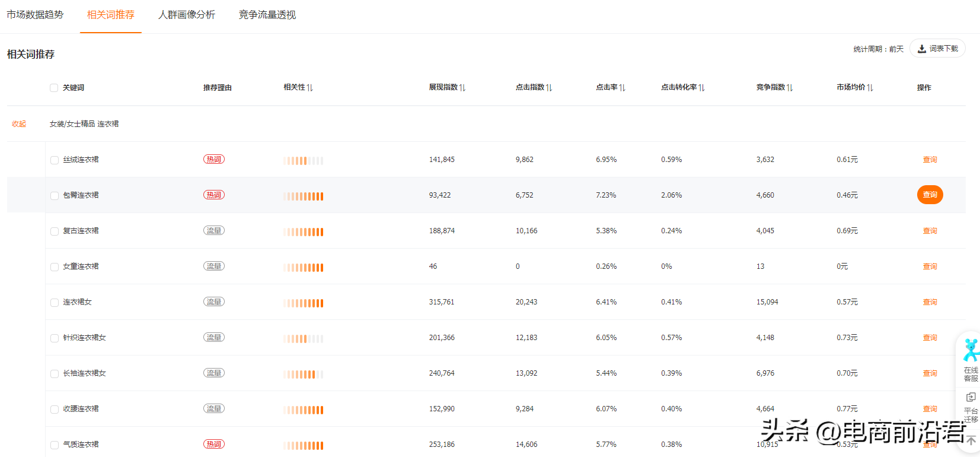Sort by 展现指数 column arrows

[462, 88]
